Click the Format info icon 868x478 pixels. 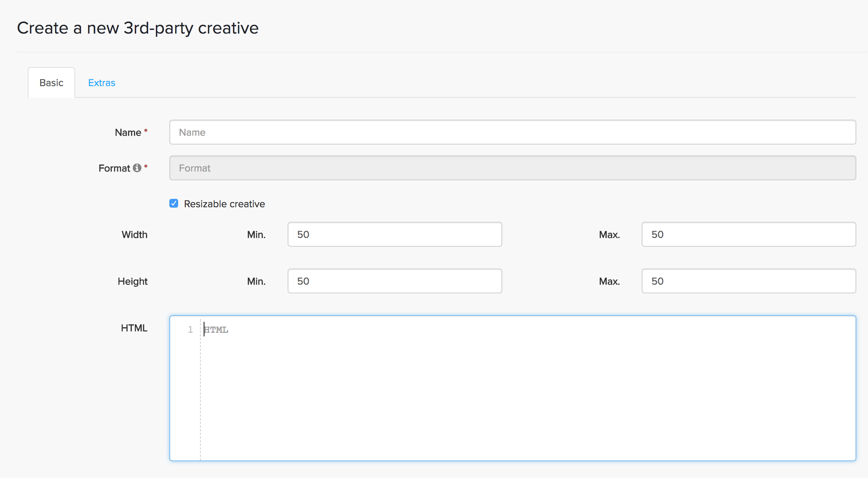coord(137,168)
